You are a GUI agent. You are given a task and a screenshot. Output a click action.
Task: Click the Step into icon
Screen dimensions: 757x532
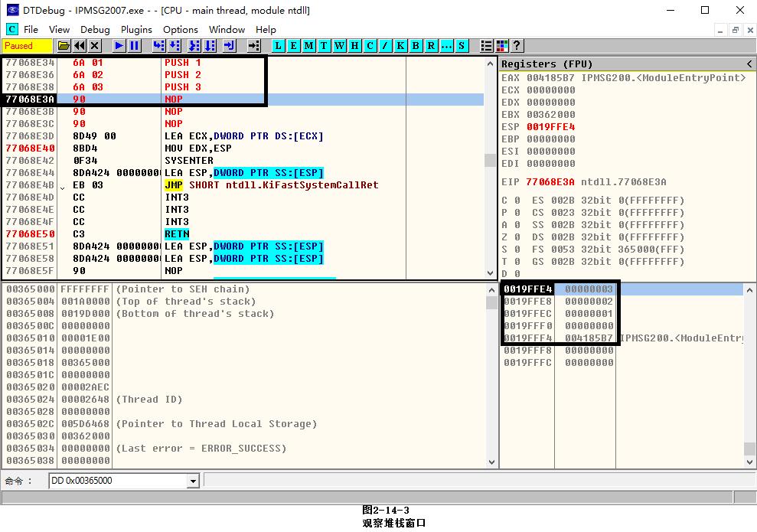(x=158, y=46)
